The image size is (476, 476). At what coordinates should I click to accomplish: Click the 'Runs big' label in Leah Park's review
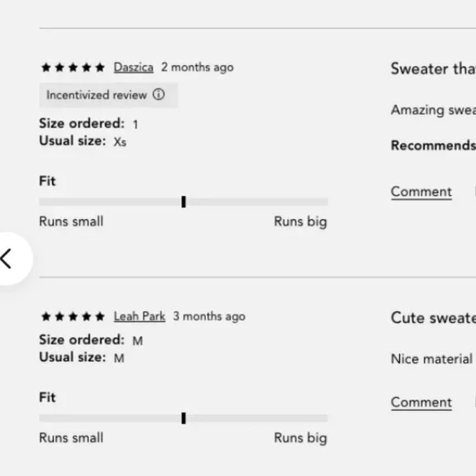(300, 438)
